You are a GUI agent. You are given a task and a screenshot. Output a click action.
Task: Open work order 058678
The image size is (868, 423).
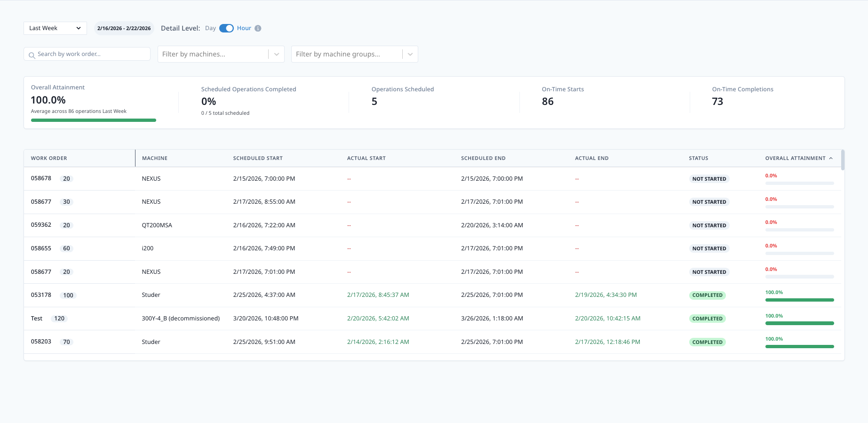click(41, 178)
